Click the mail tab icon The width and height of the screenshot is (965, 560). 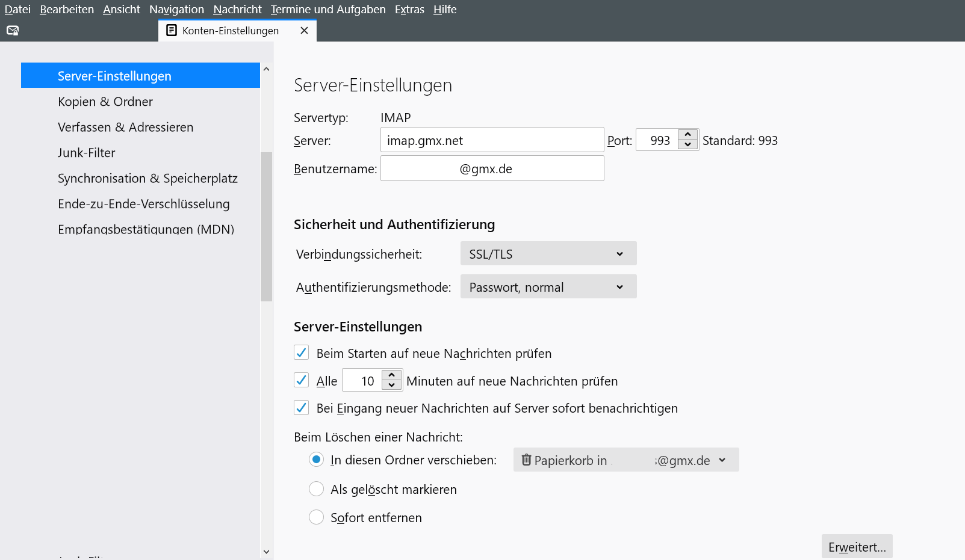tap(13, 31)
